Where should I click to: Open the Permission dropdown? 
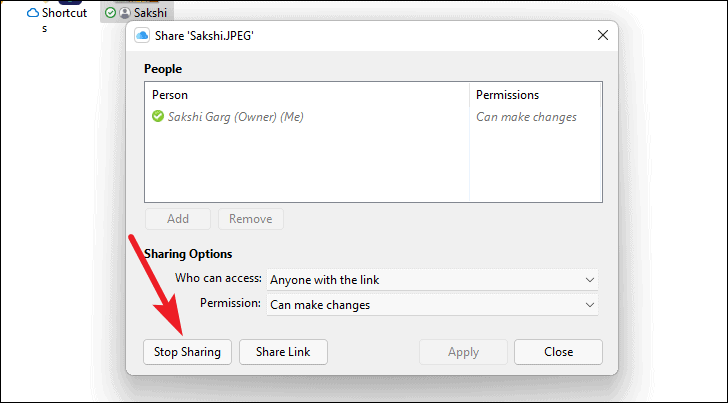[433, 305]
